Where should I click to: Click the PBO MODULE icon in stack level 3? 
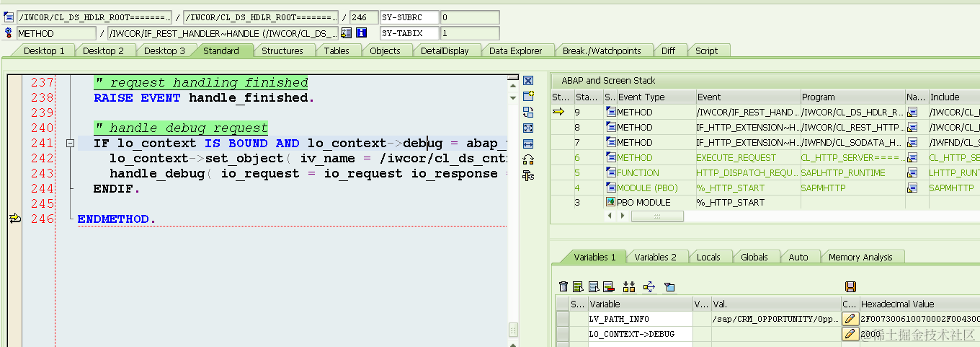(610, 203)
